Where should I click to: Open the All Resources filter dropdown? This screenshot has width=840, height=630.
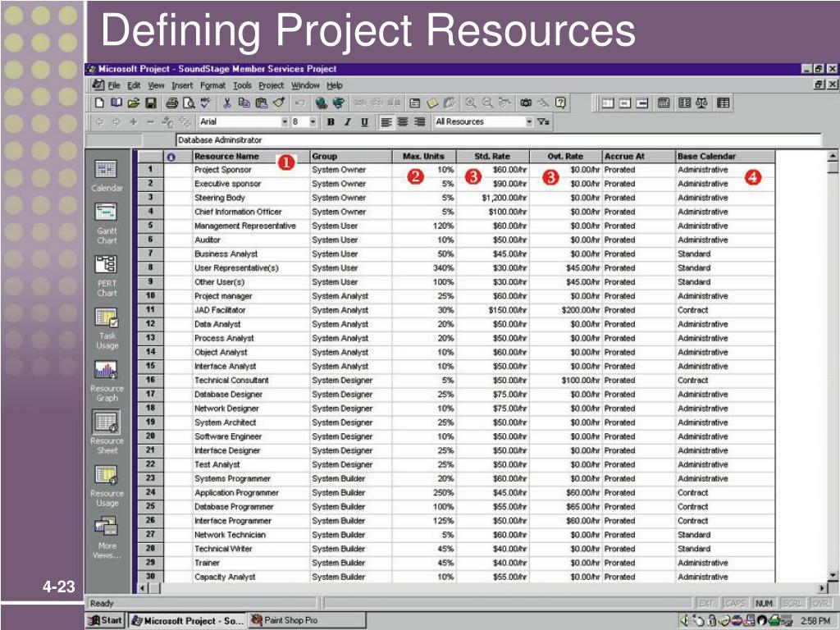529,122
